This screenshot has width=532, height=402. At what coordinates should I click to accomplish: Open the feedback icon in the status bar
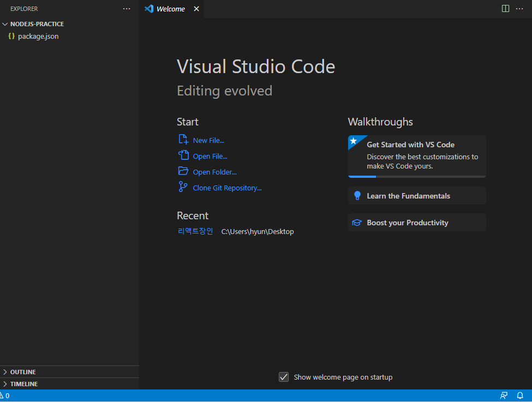point(504,395)
